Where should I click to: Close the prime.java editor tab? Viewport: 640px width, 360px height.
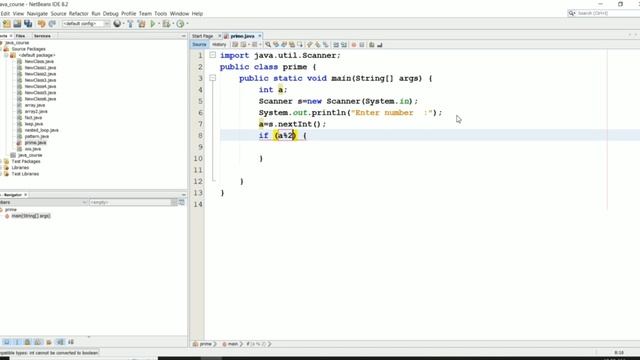(260, 36)
